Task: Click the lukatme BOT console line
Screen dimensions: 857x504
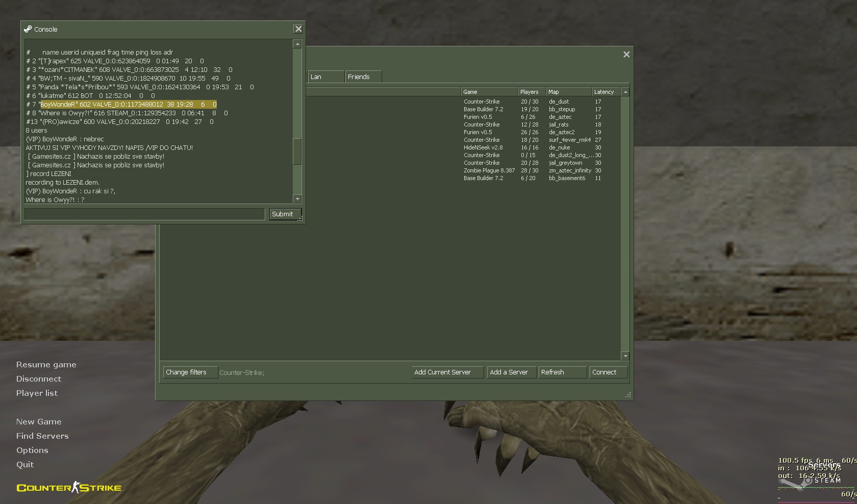Action: (91, 96)
